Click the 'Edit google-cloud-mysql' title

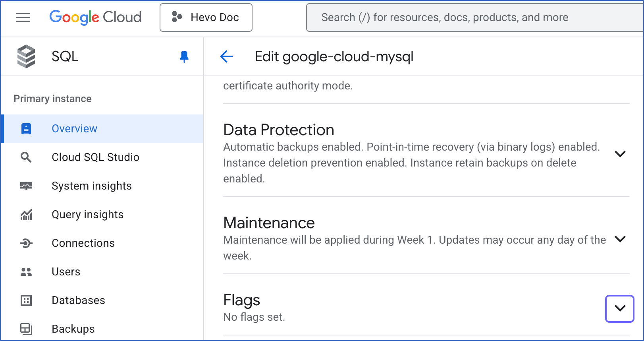click(x=334, y=57)
